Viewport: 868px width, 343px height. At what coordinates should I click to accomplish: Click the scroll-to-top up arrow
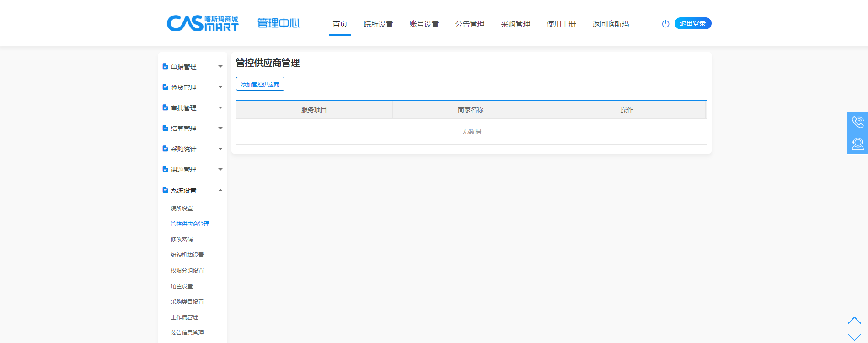854,321
